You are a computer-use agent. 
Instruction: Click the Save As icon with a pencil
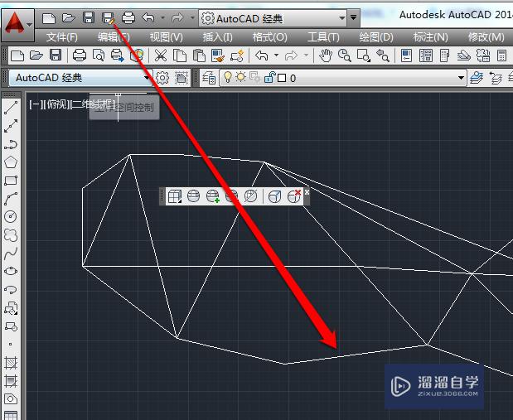pyautogui.click(x=109, y=18)
